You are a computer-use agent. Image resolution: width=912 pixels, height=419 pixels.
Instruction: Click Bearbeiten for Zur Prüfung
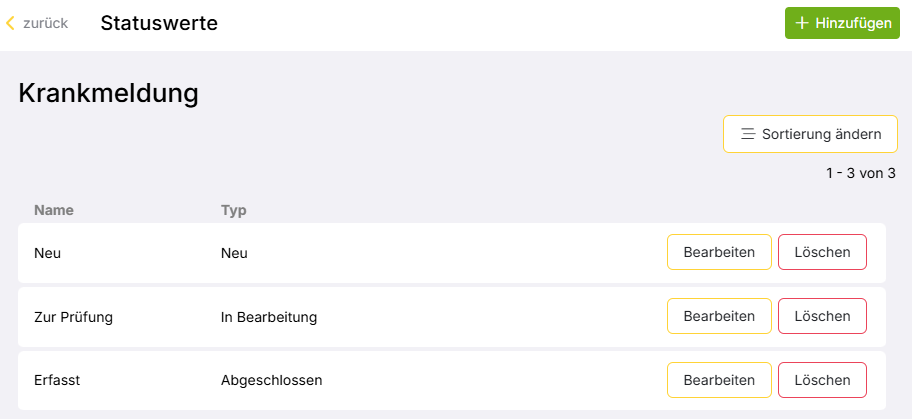tap(718, 316)
